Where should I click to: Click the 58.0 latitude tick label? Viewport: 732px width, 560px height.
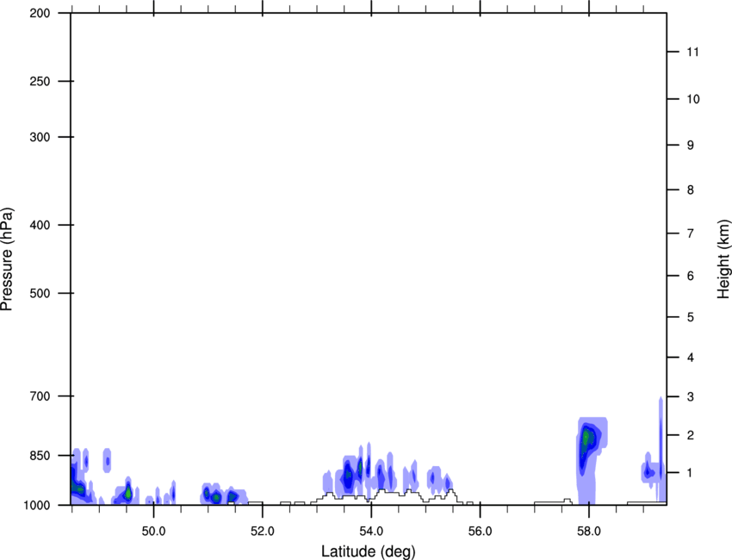pos(589,532)
